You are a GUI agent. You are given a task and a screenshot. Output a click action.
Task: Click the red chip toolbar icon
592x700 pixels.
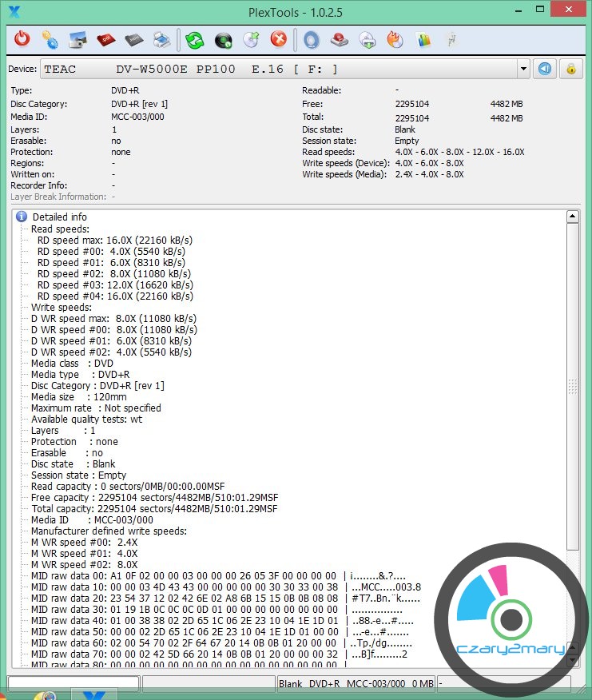(105, 39)
